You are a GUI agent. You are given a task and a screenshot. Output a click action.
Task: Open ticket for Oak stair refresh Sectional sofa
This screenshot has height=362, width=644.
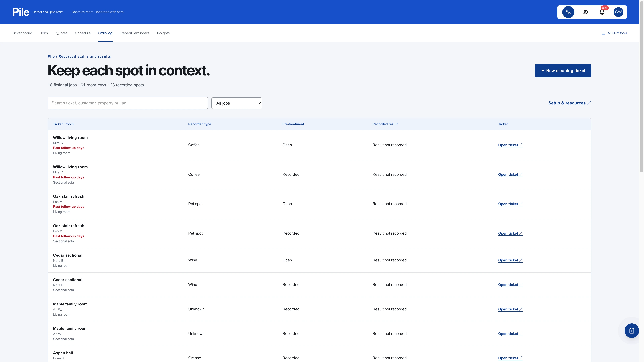click(x=510, y=233)
